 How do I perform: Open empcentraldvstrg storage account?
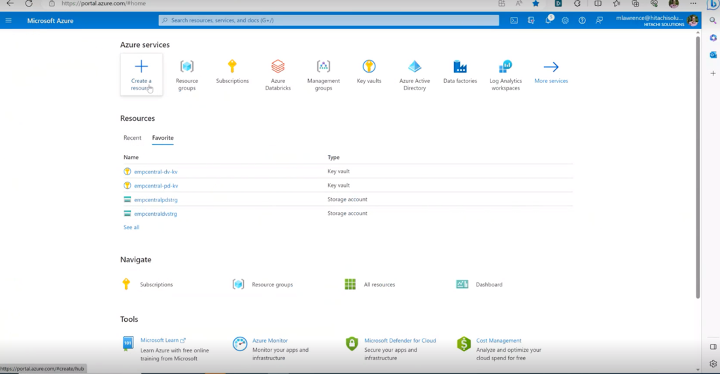pyautogui.click(x=155, y=214)
